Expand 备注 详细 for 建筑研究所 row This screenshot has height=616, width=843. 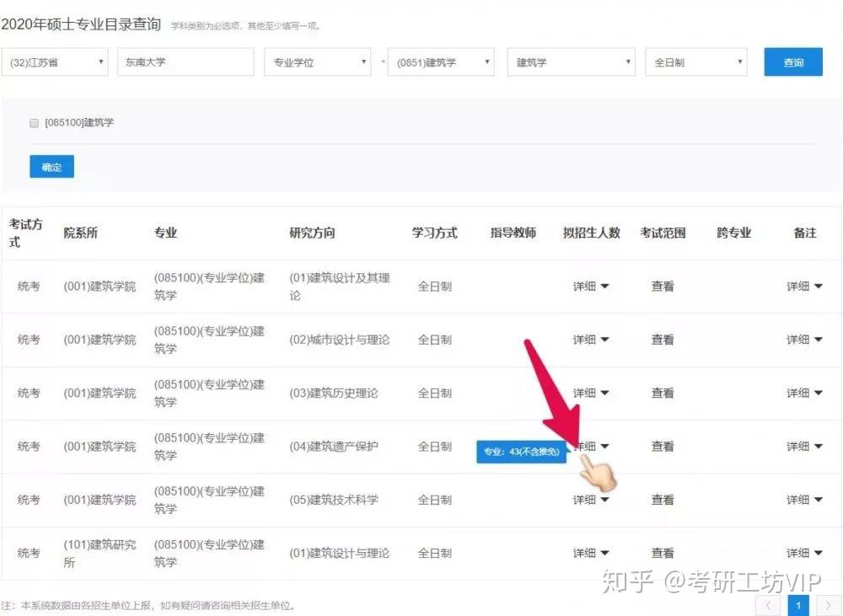pyautogui.click(x=804, y=553)
